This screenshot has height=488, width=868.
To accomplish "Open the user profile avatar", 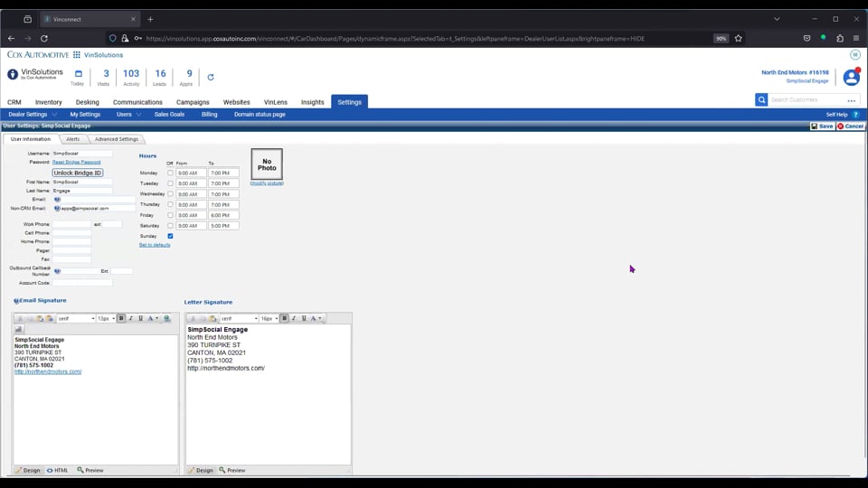I will [851, 78].
